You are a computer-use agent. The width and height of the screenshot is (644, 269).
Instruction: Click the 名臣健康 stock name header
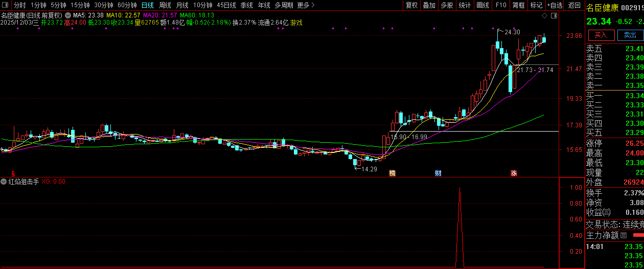(603, 7)
